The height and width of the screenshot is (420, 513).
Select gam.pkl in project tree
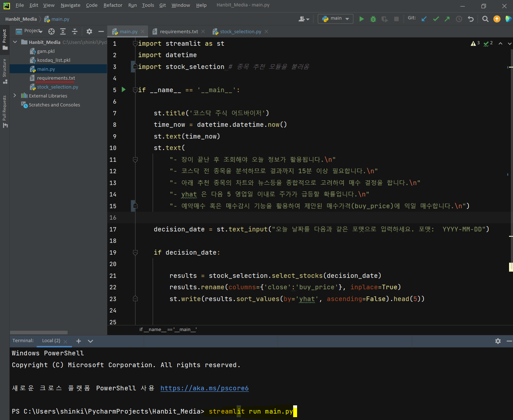tap(46, 51)
